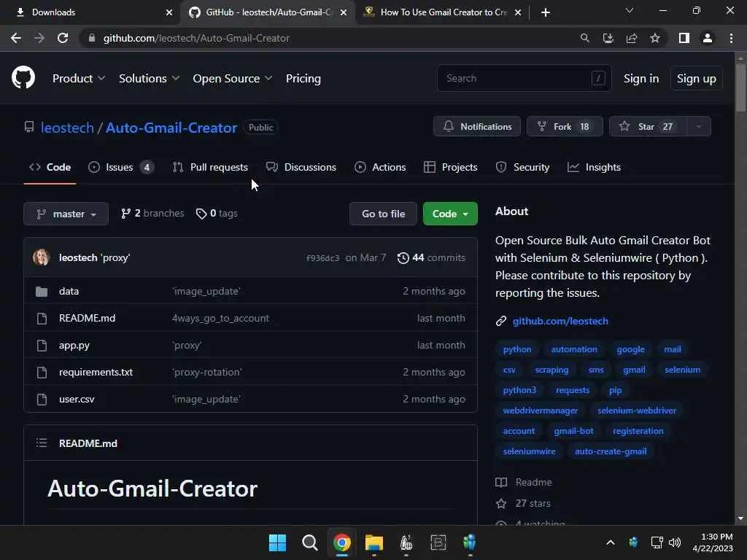Click the install app icon in address bar
Viewport: 747px width, 560px height.
(x=608, y=38)
